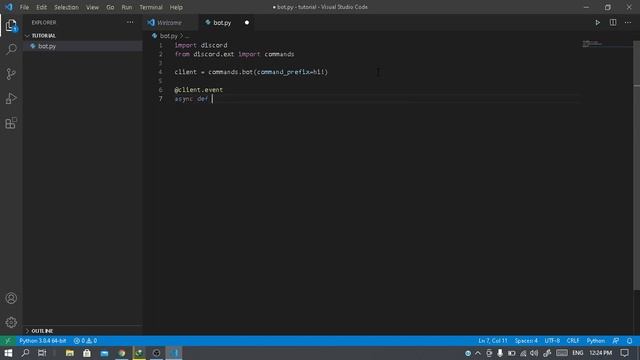The image size is (640, 360).
Task: Show hidden system tray icons
Action: point(478,353)
